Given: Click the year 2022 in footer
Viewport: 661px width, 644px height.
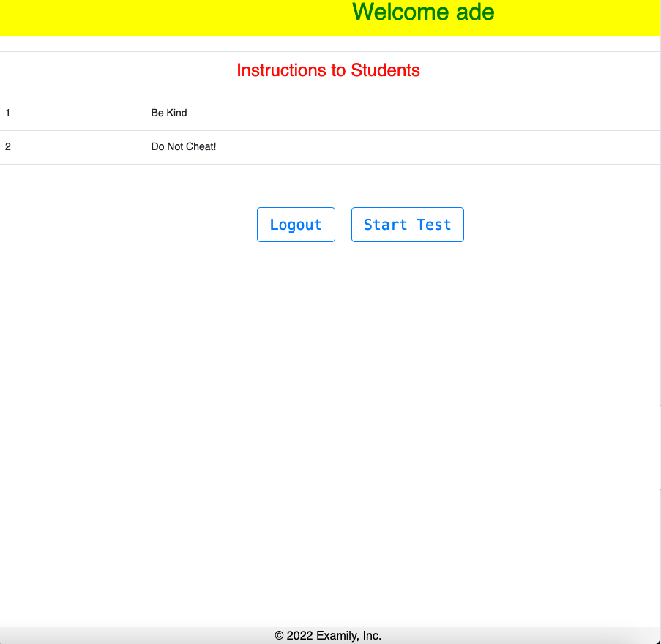Looking at the screenshot, I should tap(300, 636).
